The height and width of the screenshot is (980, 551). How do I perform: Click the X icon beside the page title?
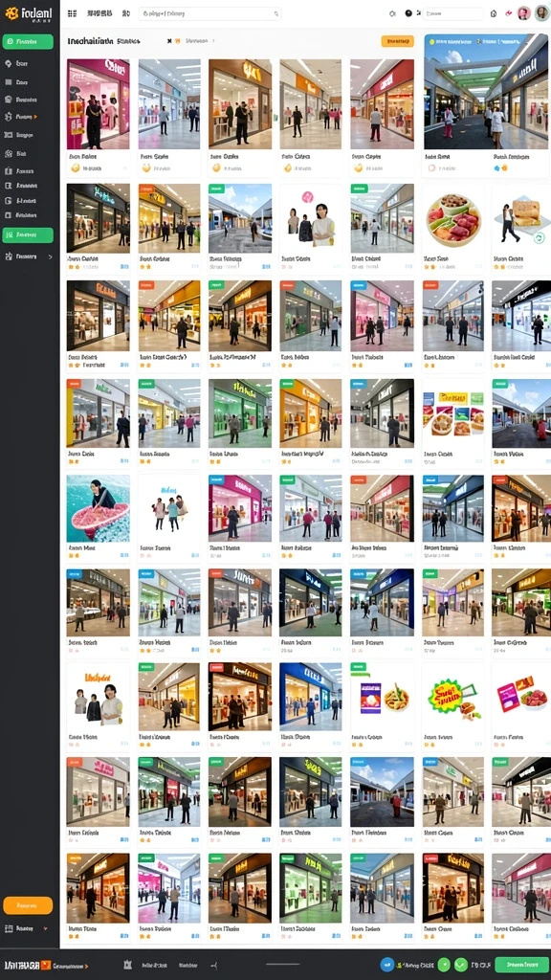(x=169, y=41)
